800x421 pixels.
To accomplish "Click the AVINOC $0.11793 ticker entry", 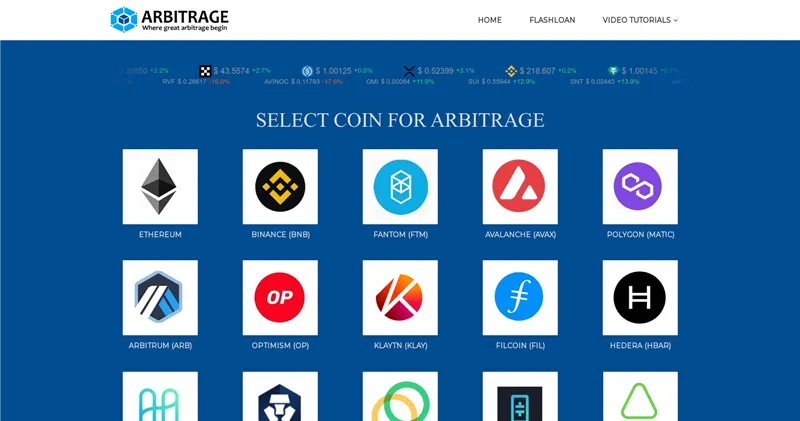I will [x=303, y=82].
